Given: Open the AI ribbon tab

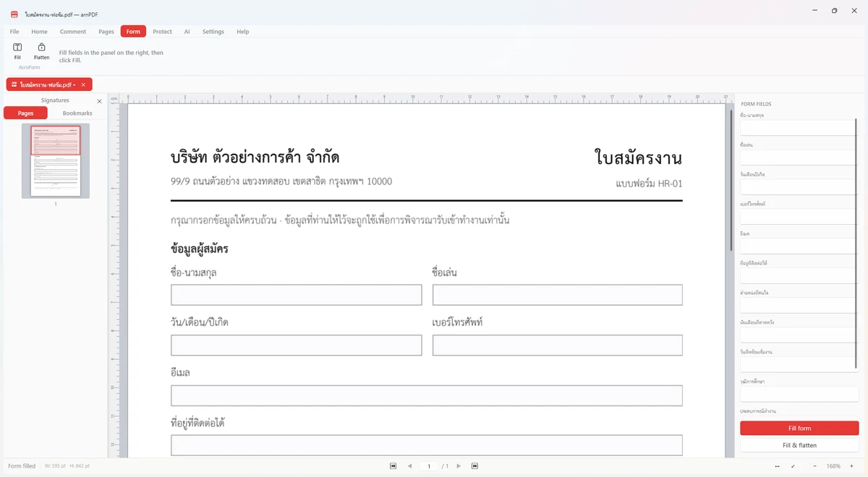Looking at the screenshot, I should (187, 32).
